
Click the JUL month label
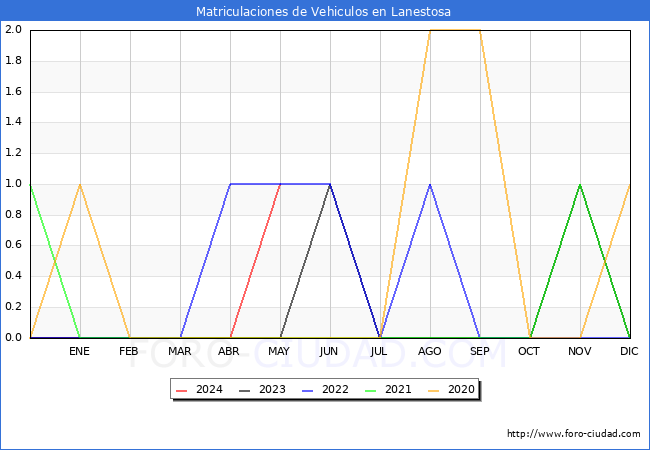pos(379,351)
